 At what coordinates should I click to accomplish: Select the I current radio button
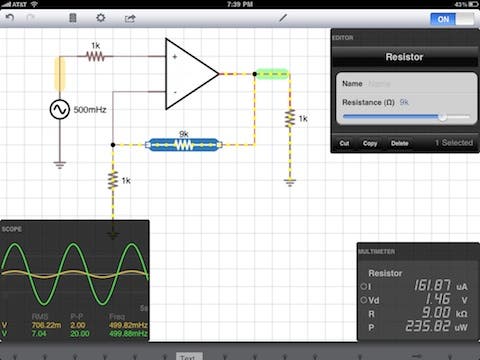(x=364, y=286)
